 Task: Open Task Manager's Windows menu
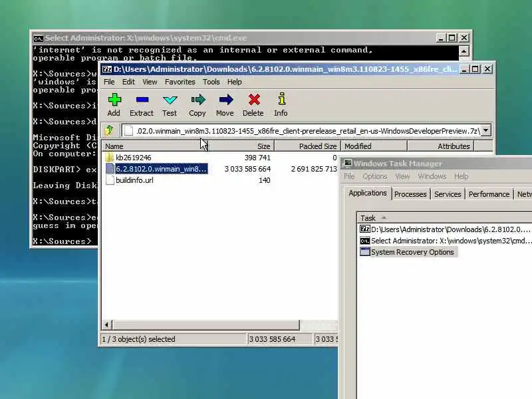432,176
